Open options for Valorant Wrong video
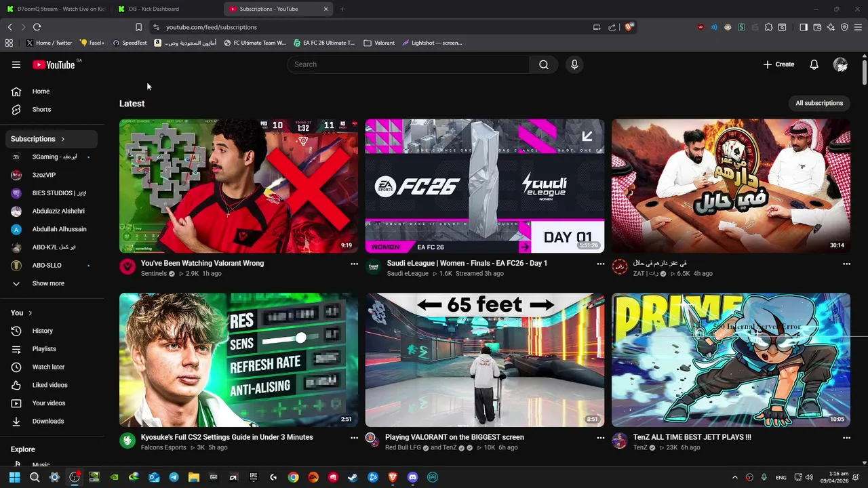Viewport: 868px width, 488px height. (x=354, y=264)
